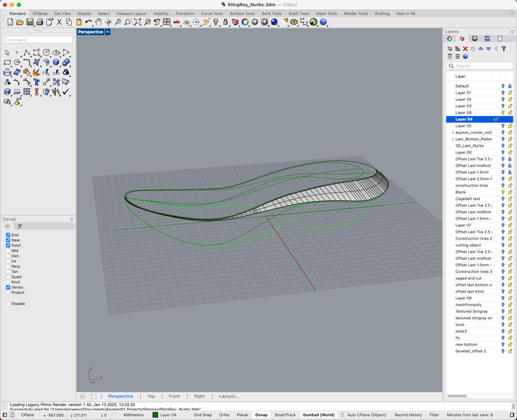The width and height of the screenshot is (517, 420).
Task: Open the Osnap panel gear menu
Action: click(72, 219)
